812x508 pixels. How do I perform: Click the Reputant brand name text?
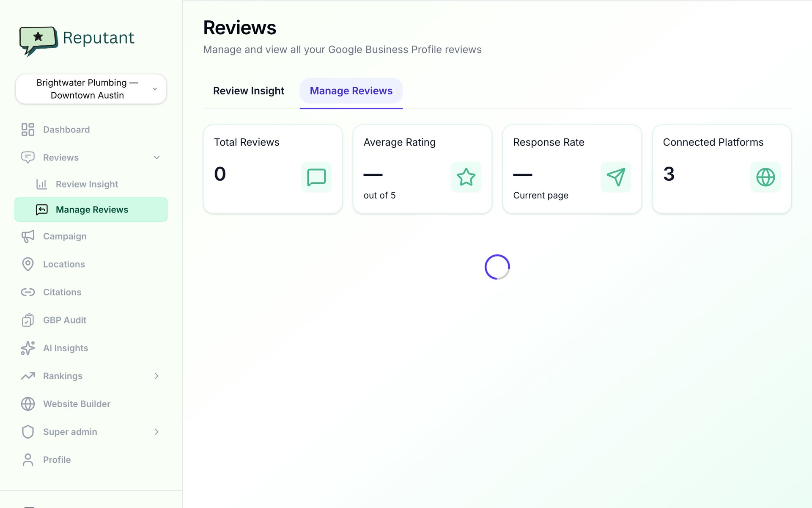(99, 38)
